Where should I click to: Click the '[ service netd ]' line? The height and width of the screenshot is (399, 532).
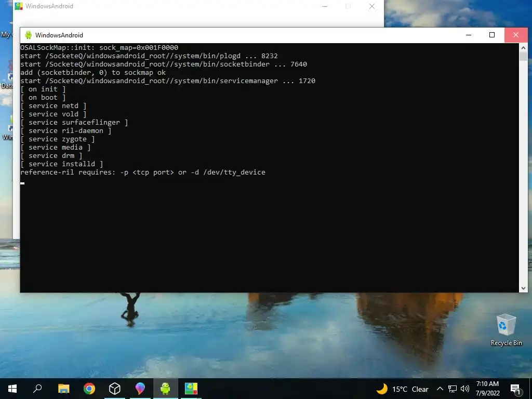[54, 106]
